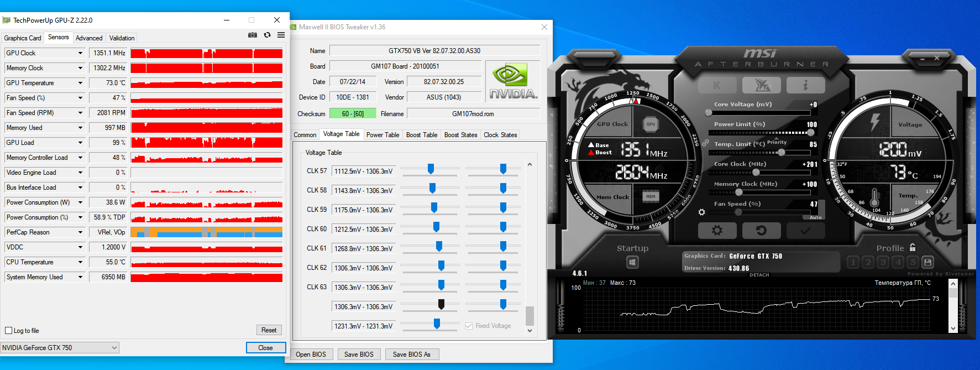The width and height of the screenshot is (980, 370).
Task: Click the Afterburner apply checkmark button
Action: (x=805, y=231)
